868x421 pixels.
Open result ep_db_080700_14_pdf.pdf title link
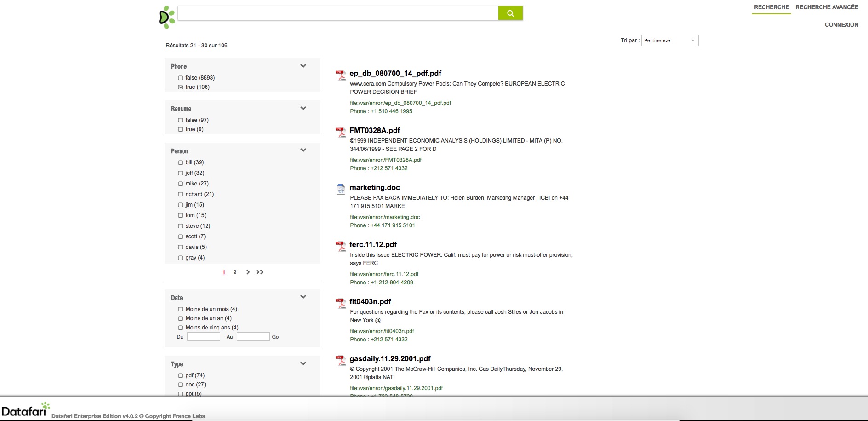coord(395,74)
